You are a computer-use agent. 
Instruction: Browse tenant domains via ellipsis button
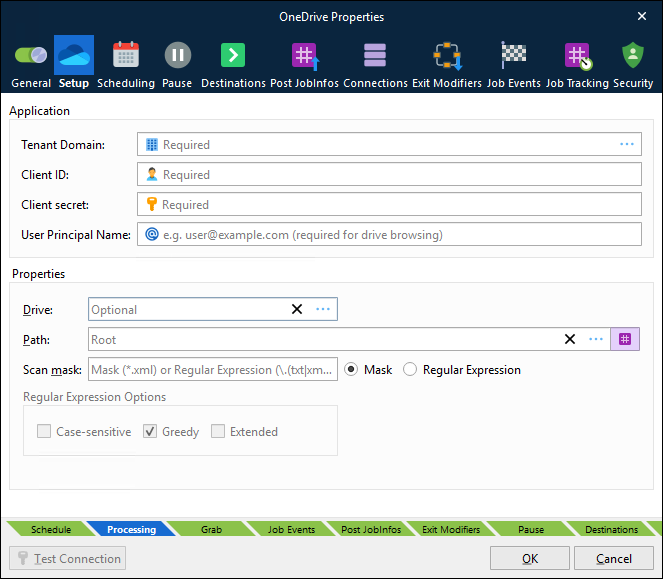click(627, 144)
